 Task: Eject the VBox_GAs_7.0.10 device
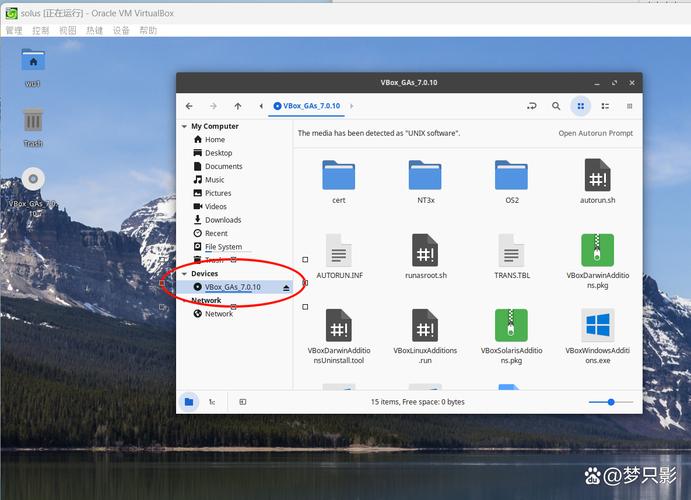click(x=286, y=288)
